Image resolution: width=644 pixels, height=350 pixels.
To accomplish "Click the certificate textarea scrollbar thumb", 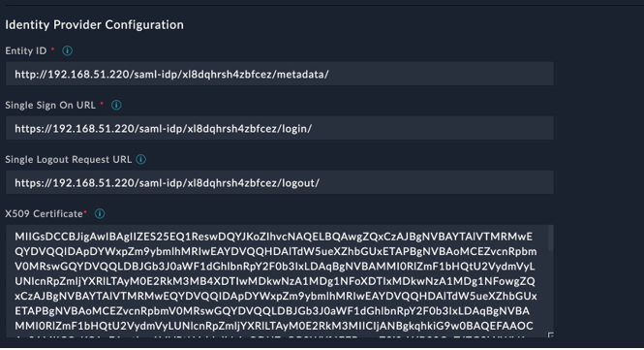I will (x=551, y=239).
